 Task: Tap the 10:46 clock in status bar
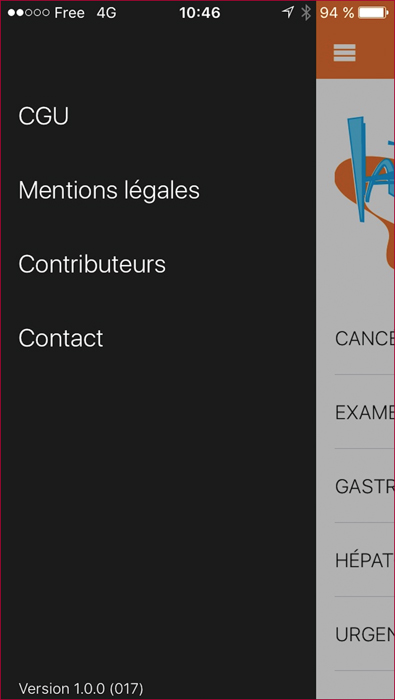(x=200, y=13)
